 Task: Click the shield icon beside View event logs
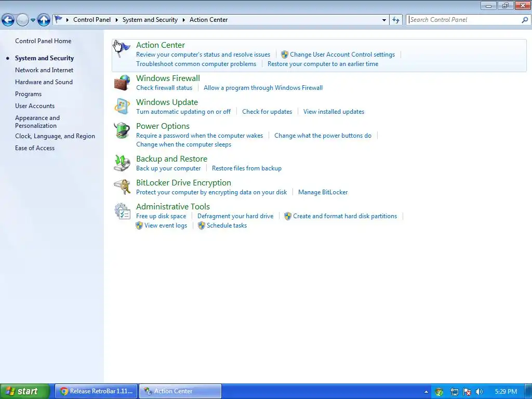tap(139, 225)
